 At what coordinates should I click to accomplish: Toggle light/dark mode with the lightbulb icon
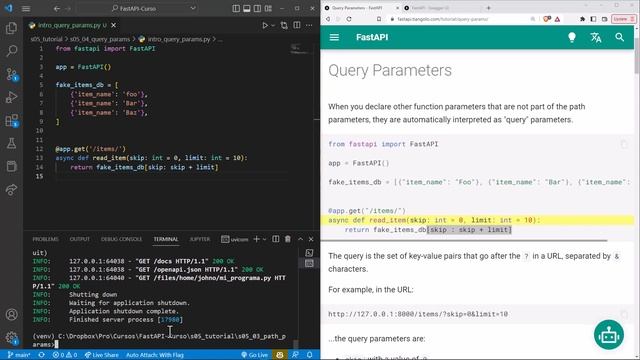click(572, 37)
